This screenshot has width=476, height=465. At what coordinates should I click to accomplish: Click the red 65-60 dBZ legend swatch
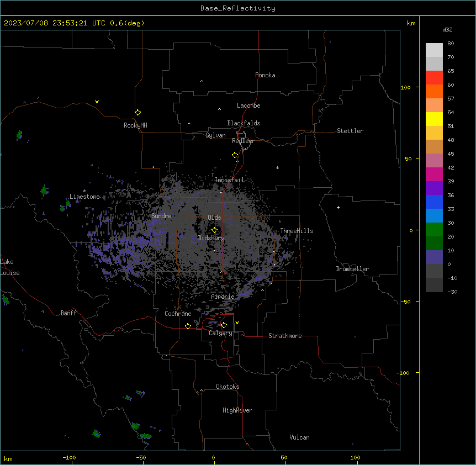[x=434, y=78]
